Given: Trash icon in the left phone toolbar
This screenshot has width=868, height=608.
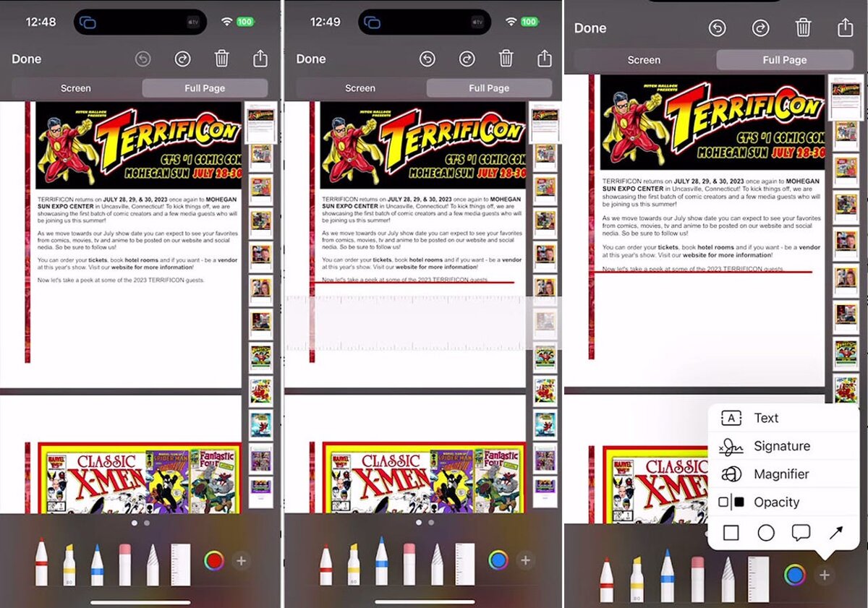Looking at the screenshot, I should click(x=222, y=59).
